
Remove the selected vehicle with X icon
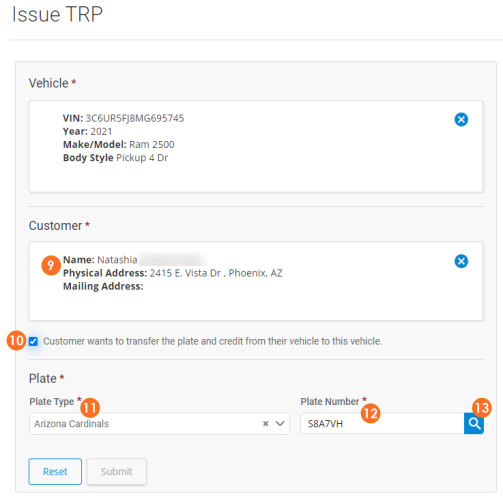tap(461, 119)
